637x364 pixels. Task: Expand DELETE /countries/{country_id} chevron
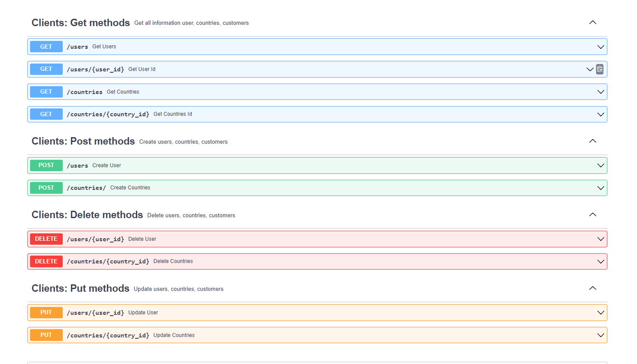[x=601, y=262]
